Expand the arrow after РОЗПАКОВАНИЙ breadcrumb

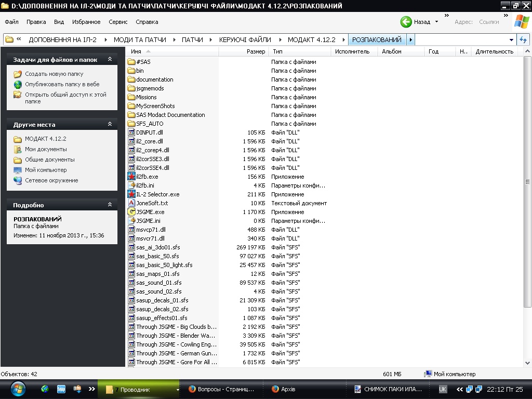click(410, 39)
